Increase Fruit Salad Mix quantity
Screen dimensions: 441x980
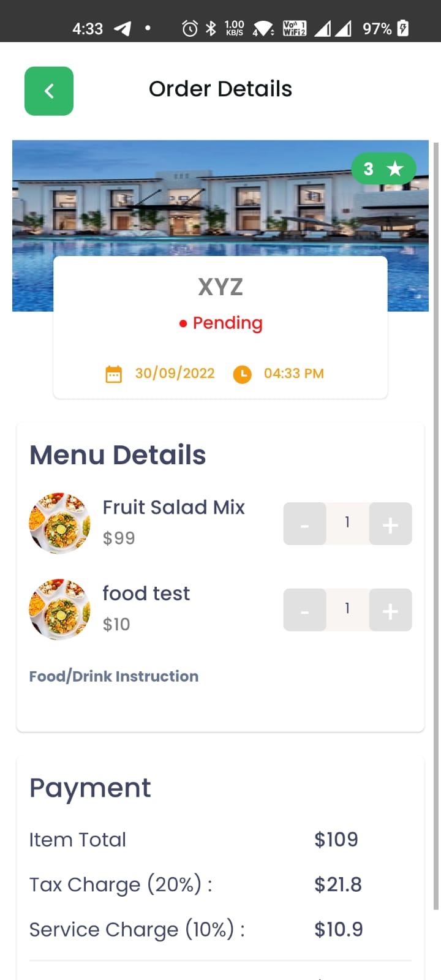[390, 524]
